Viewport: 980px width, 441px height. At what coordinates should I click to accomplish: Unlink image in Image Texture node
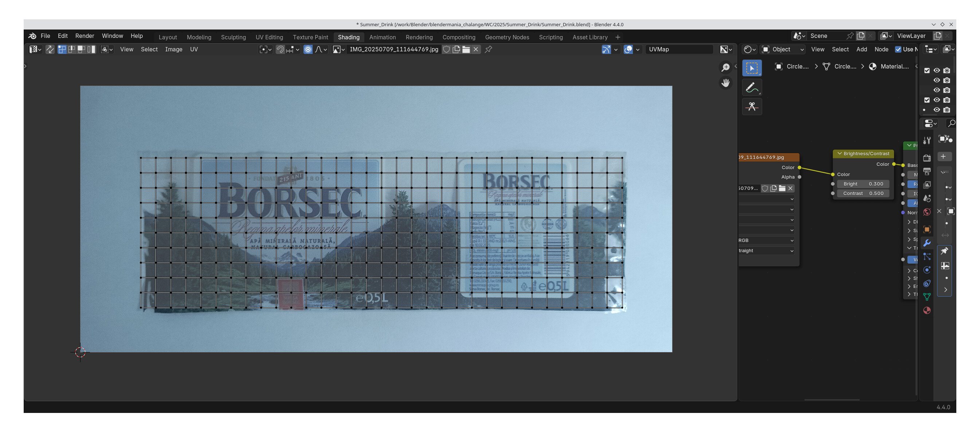(x=790, y=188)
